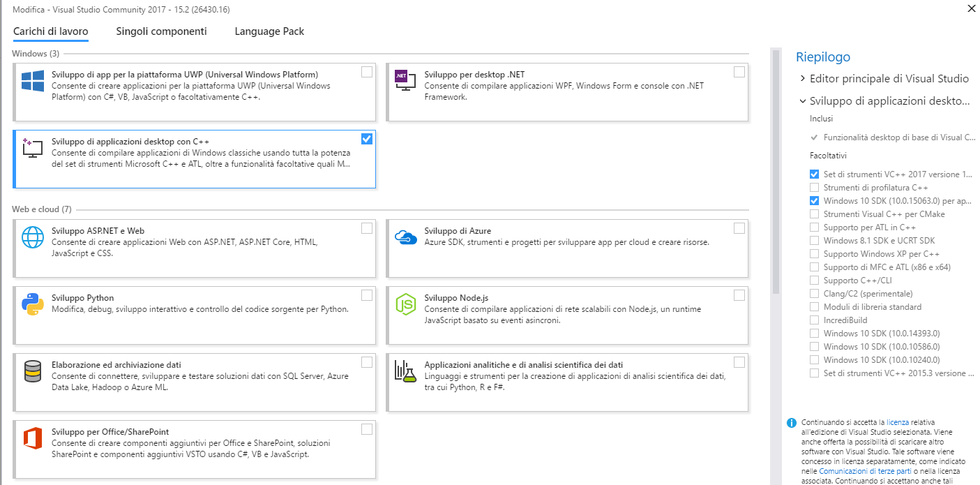The width and height of the screenshot is (980, 485).
Task: Click the Azure cloud icon
Action: click(x=405, y=237)
